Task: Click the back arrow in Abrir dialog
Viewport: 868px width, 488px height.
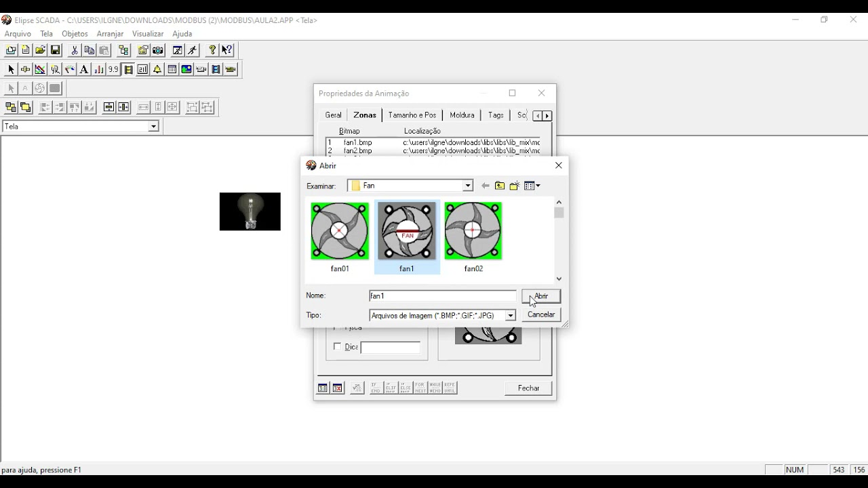Action: [485, 186]
